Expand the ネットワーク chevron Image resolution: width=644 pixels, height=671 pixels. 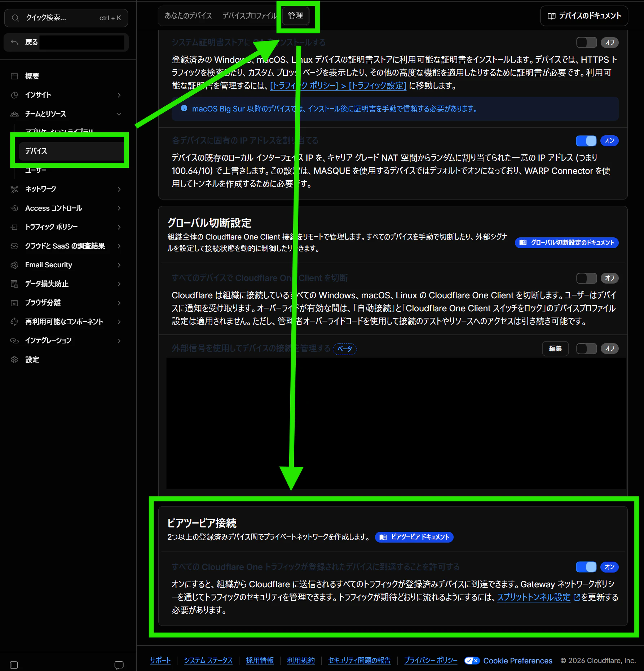coord(119,189)
